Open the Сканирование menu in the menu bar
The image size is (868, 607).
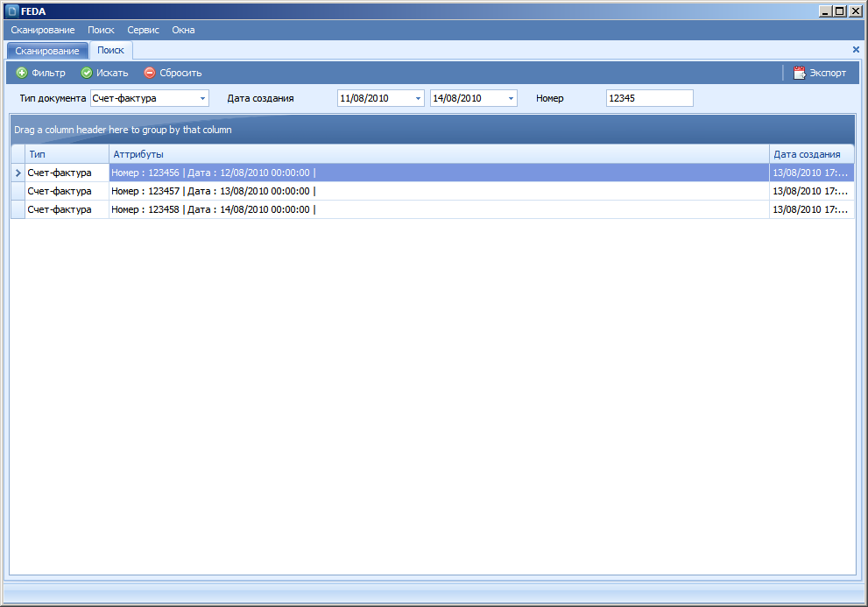coord(43,30)
